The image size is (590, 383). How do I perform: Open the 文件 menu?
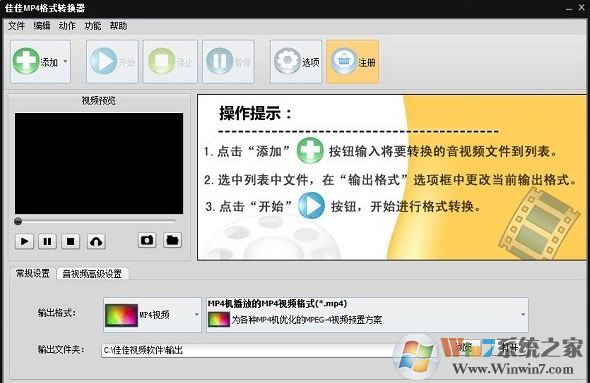(17, 26)
